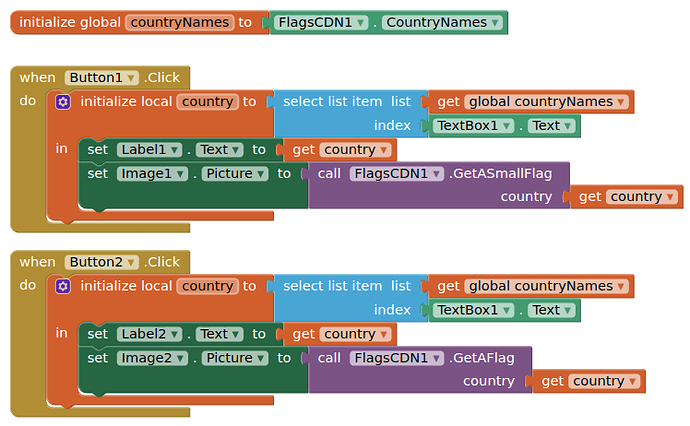This screenshot has height=426, width=690.
Task: Open Button1 component dropdown
Action: (102, 78)
